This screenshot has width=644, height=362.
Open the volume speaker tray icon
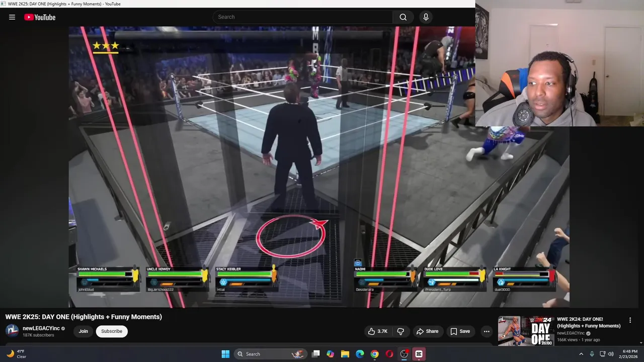[611, 354]
